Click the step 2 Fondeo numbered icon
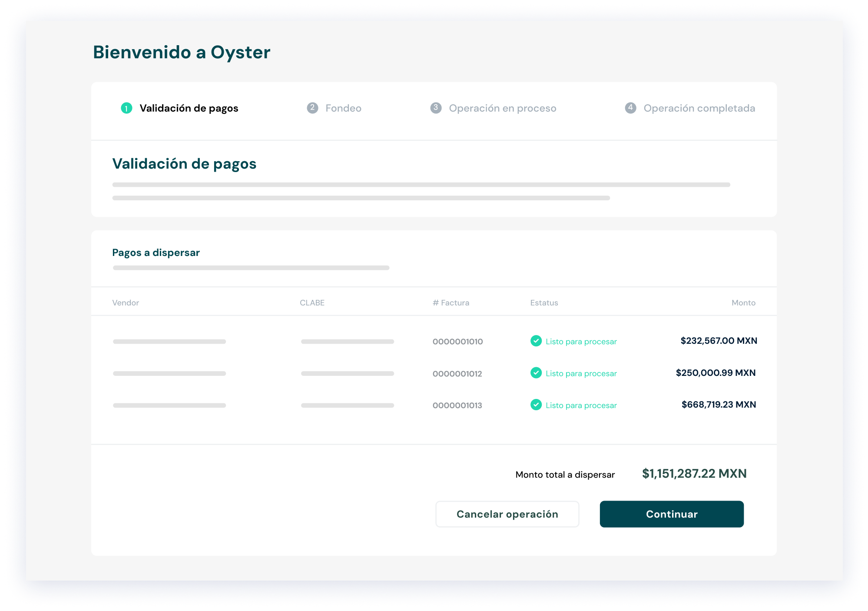This screenshot has width=868, height=611. click(x=313, y=108)
